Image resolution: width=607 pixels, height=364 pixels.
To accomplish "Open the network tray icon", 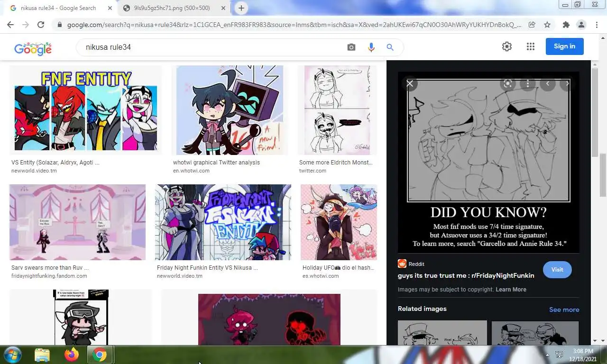I will click(559, 355).
